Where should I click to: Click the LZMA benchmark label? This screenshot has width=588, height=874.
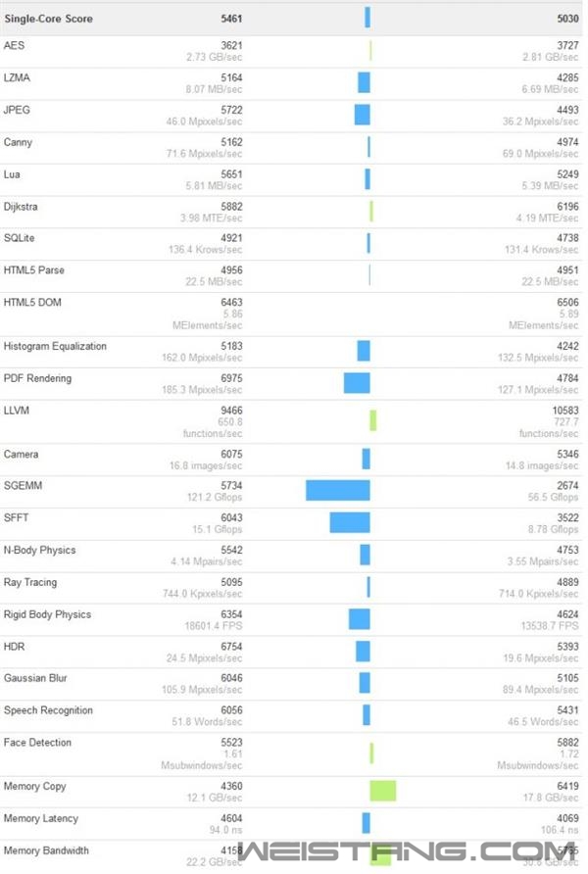(18, 78)
